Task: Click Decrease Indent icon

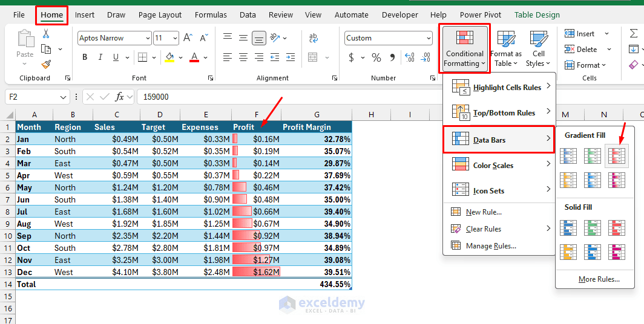Action: [275, 57]
